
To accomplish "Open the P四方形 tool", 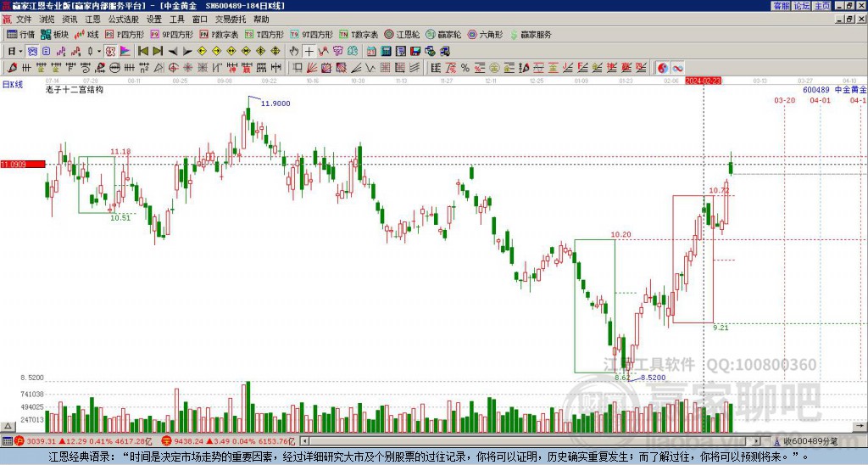I will coord(125,34).
